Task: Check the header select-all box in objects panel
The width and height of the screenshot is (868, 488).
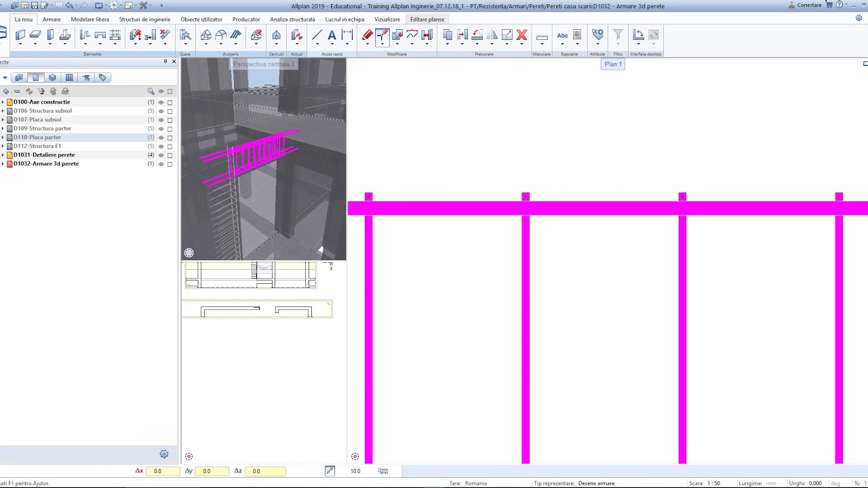Action: [x=170, y=91]
